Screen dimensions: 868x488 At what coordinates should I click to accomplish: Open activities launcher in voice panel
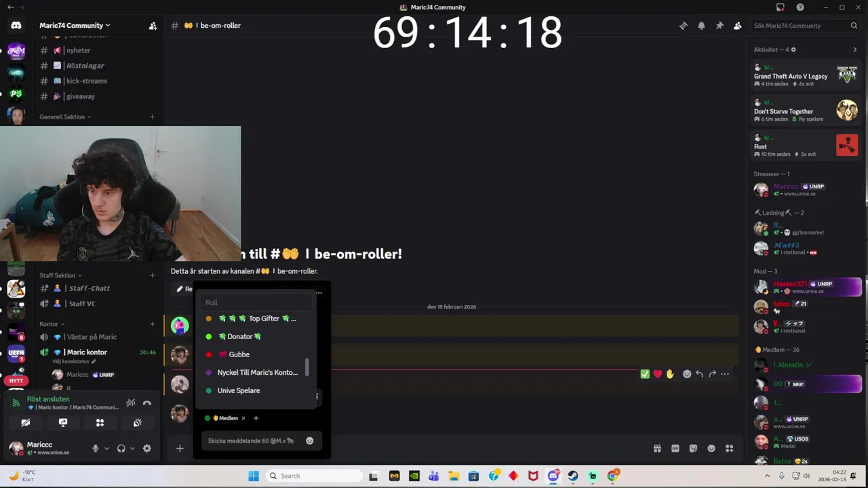click(x=100, y=422)
